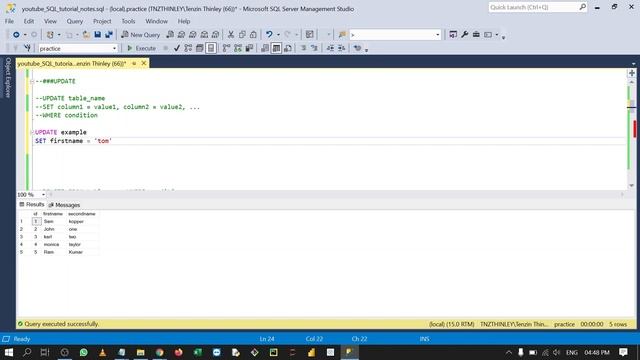Open Excel from the taskbar
The image size is (640, 360).
[198, 352]
